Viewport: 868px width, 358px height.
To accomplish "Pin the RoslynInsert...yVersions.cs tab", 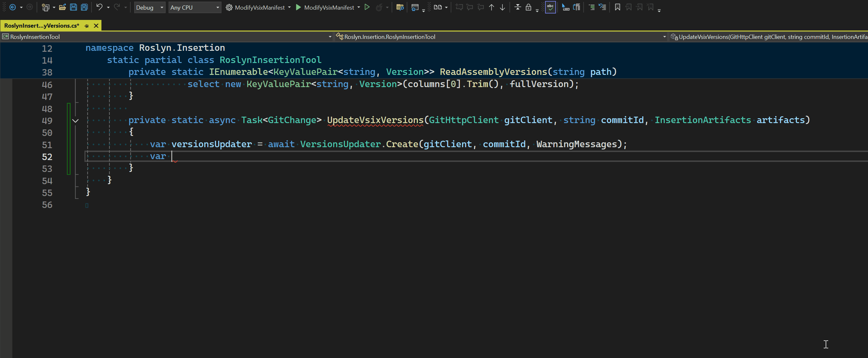I will 87,26.
